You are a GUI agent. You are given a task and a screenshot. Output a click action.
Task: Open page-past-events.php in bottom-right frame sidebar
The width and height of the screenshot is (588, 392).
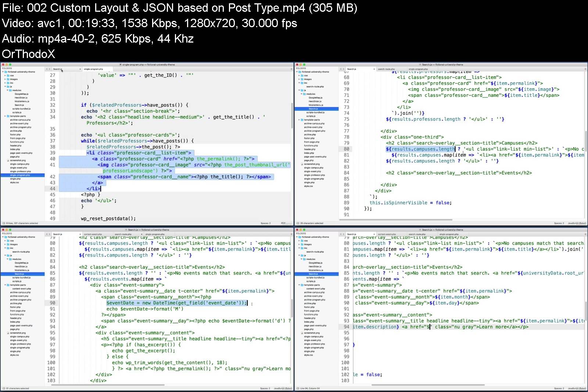click(x=315, y=326)
